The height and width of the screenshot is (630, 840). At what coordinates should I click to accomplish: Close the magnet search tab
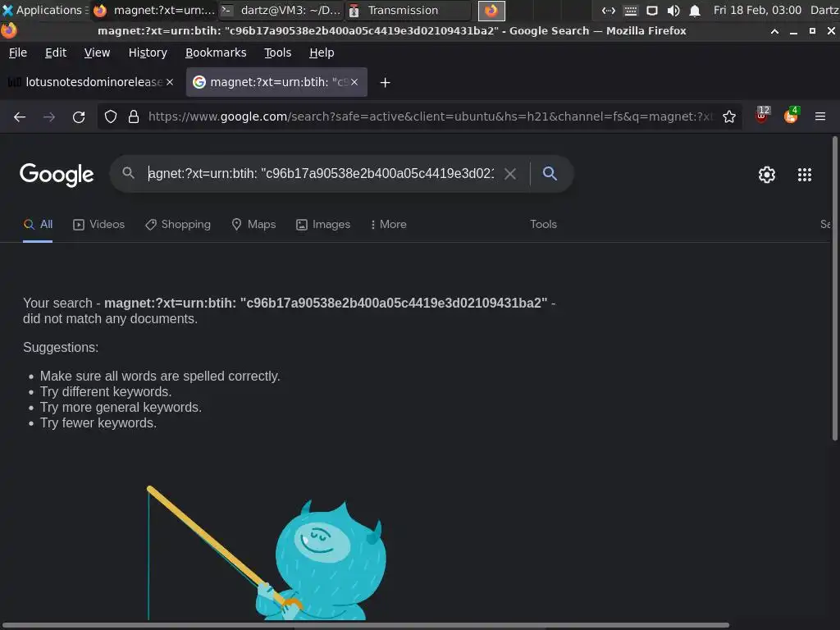[x=354, y=82]
